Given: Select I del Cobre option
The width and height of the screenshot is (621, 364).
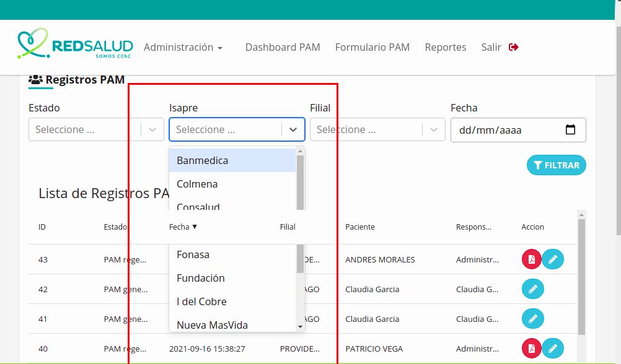Looking at the screenshot, I should 232,301.
